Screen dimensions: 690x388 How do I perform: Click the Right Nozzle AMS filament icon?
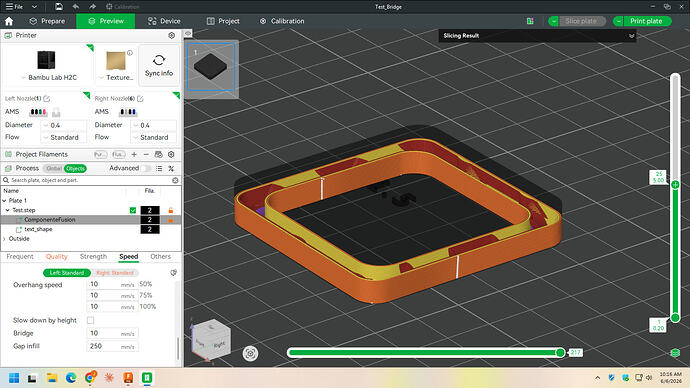[128, 112]
